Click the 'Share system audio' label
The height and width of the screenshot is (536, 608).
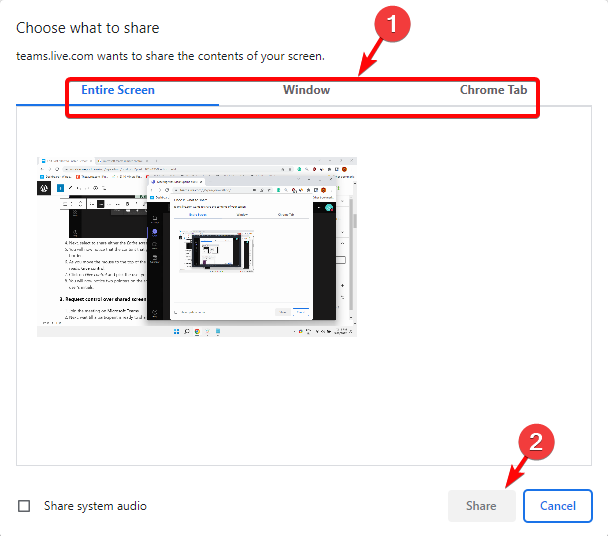tap(95, 506)
